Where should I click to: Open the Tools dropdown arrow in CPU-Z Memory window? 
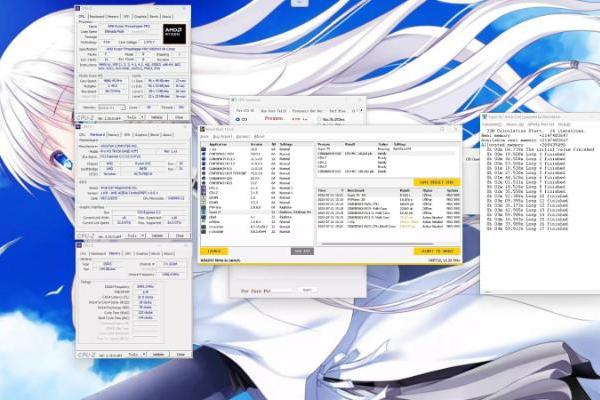click(144, 355)
